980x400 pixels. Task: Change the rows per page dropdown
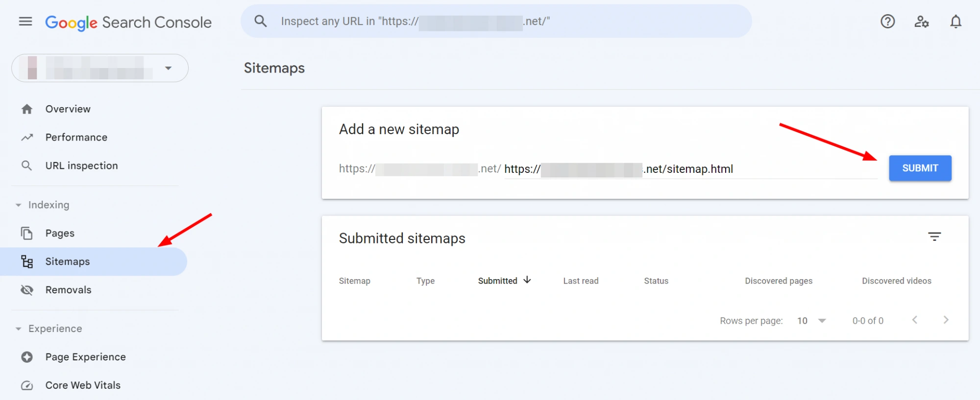tap(811, 321)
